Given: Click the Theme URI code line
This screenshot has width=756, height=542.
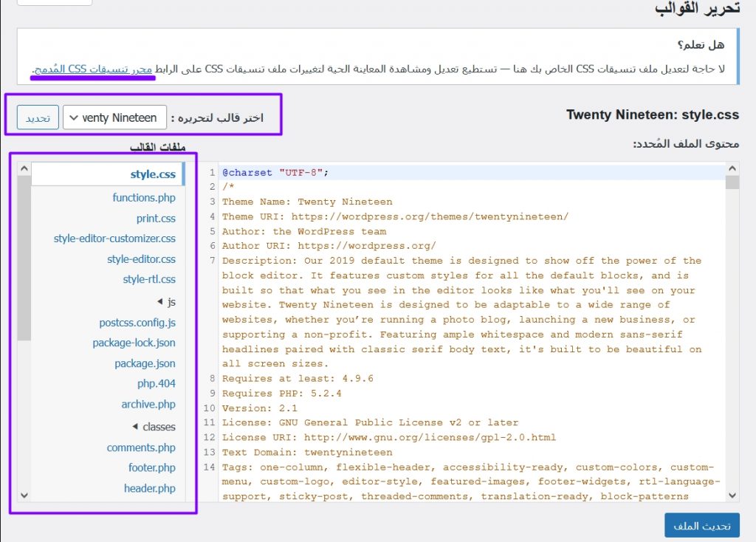Looking at the screenshot, I should coord(395,217).
